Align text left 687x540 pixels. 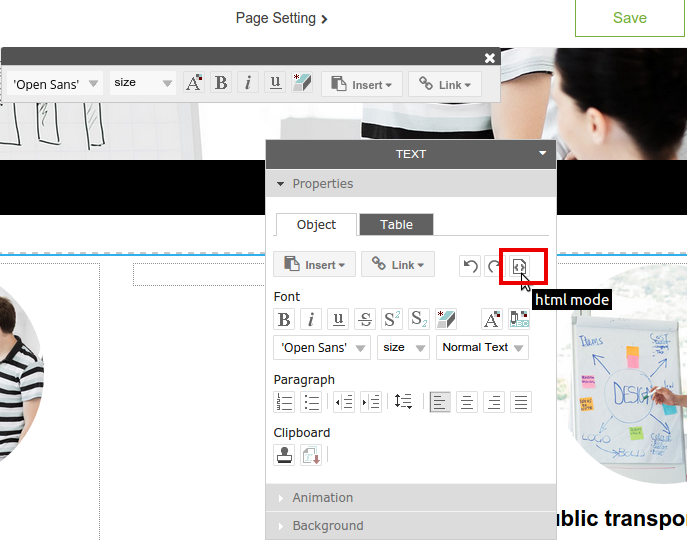[440, 402]
